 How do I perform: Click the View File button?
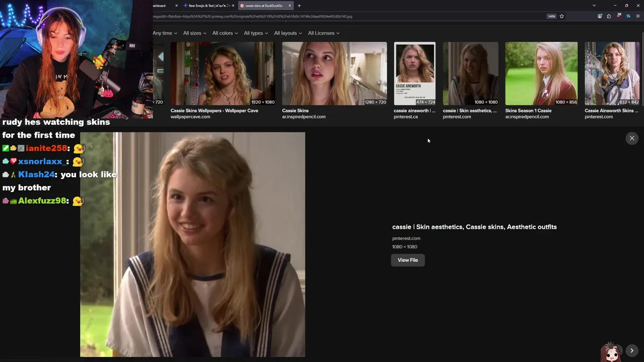tap(408, 260)
